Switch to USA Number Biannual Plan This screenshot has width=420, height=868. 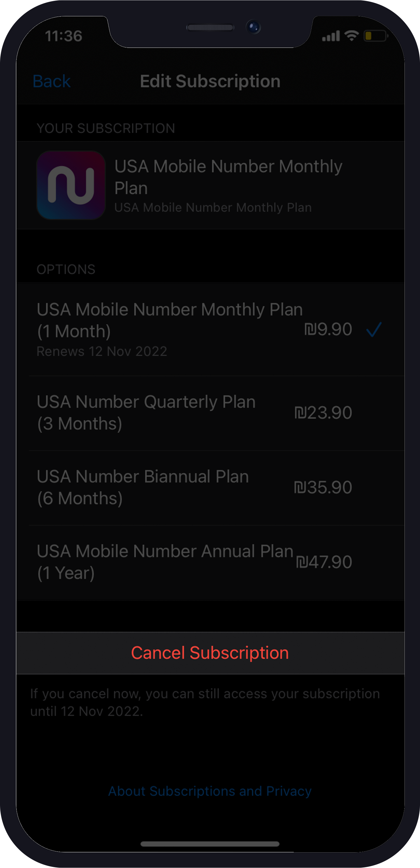tap(143, 487)
